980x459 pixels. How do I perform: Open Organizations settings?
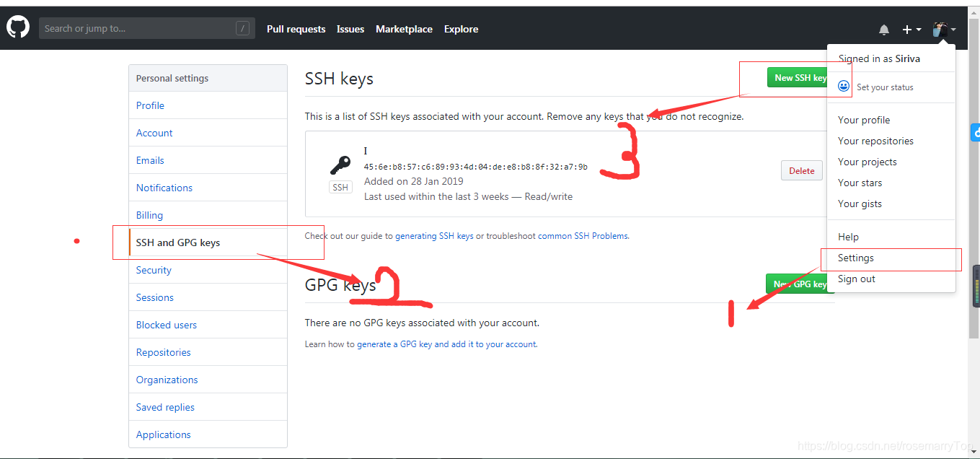coord(208,380)
